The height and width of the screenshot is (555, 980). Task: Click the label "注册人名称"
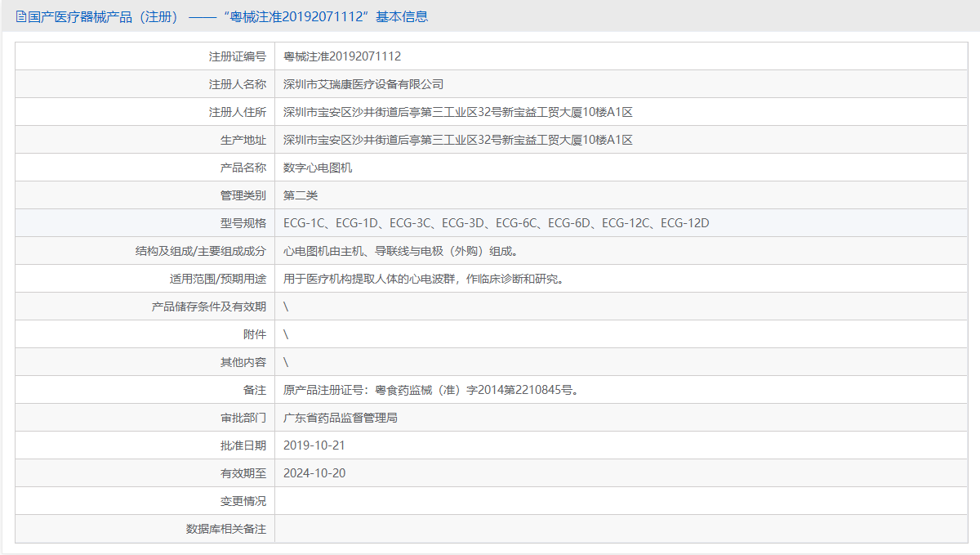(x=238, y=84)
